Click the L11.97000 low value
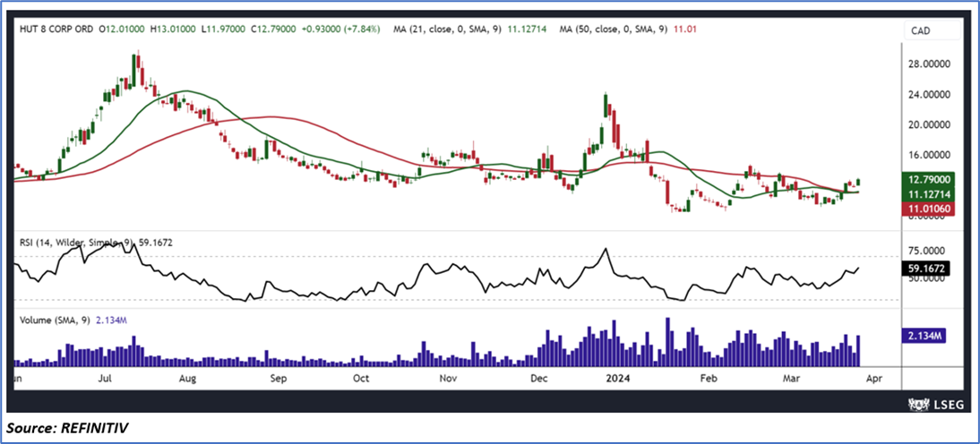 pos(223,29)
